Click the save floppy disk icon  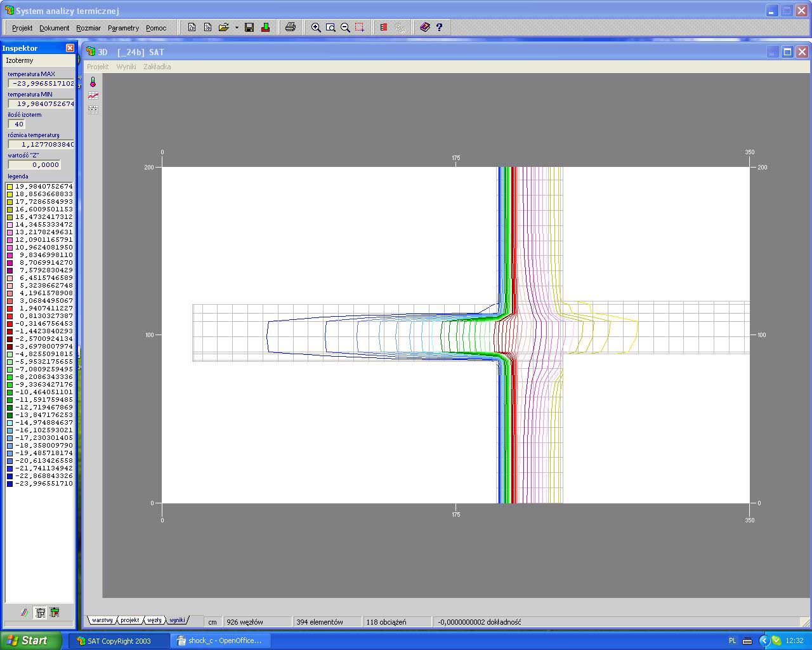click(x=249, y=27)
